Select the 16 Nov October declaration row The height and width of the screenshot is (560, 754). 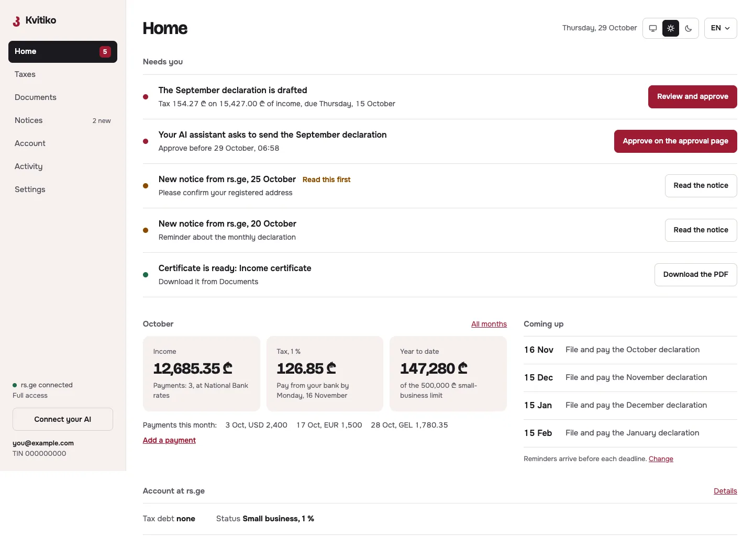tap(630, 350)
